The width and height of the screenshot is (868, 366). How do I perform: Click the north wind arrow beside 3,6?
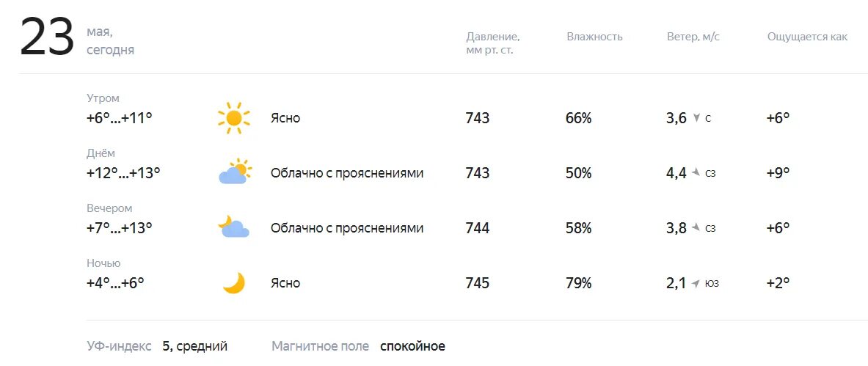696,118
